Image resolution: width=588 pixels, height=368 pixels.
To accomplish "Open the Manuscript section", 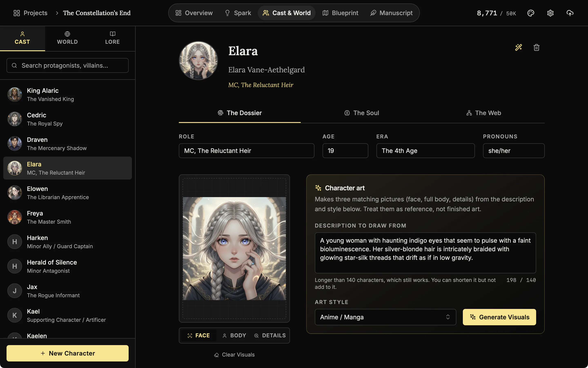I will pyautogui.click(x=391, y=13).
